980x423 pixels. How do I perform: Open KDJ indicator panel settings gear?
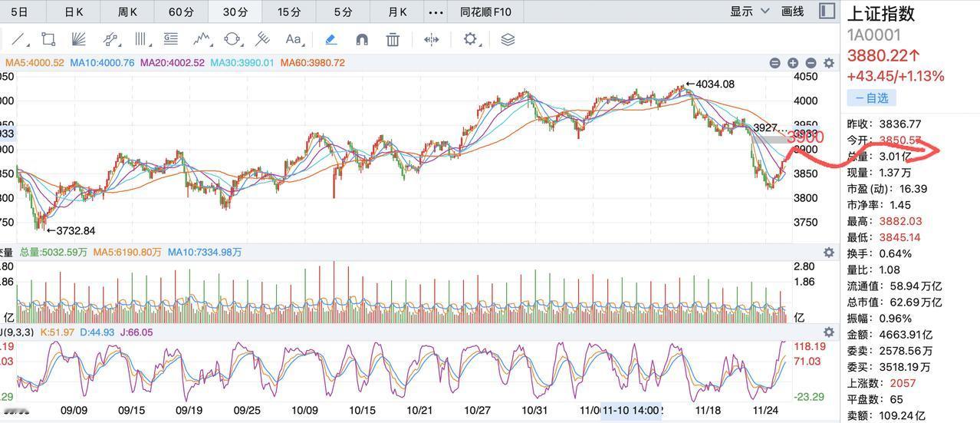(828, 332)
